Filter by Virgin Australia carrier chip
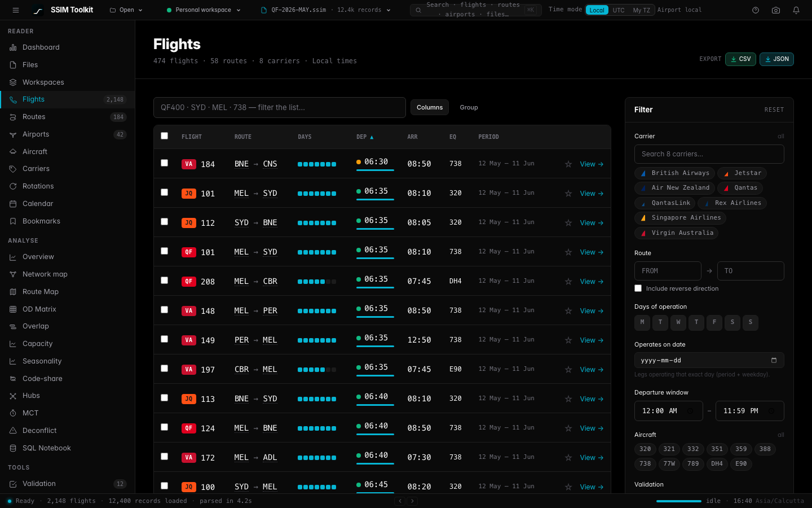Screen dimensions: 812x508 pyautogui.click(x=676, y=233)
